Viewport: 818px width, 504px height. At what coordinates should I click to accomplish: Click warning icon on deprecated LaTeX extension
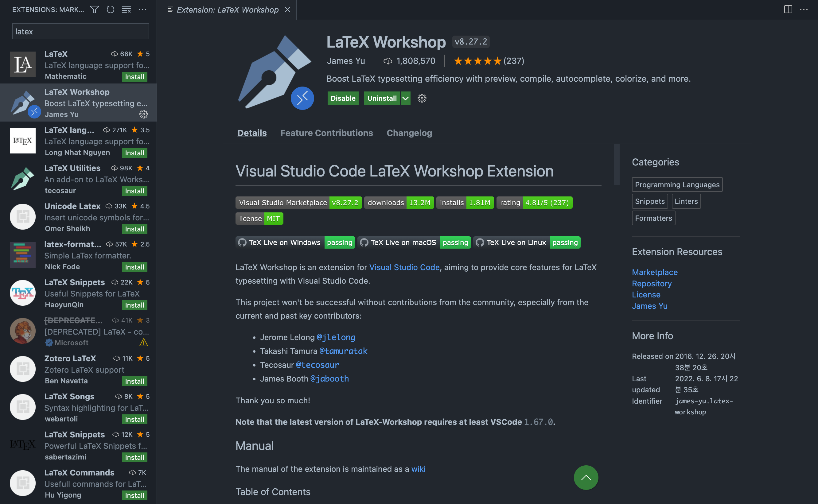point(144,343)
